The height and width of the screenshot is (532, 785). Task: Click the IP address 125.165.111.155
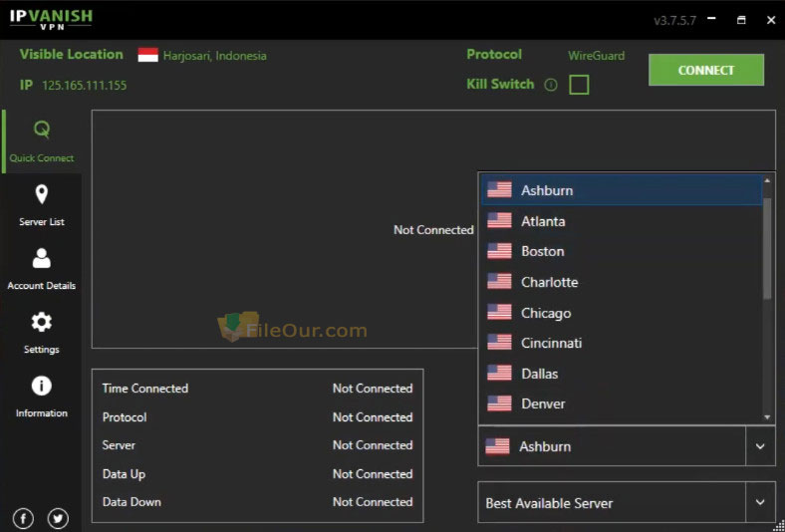pyautogui.click(x=84, y=86)
